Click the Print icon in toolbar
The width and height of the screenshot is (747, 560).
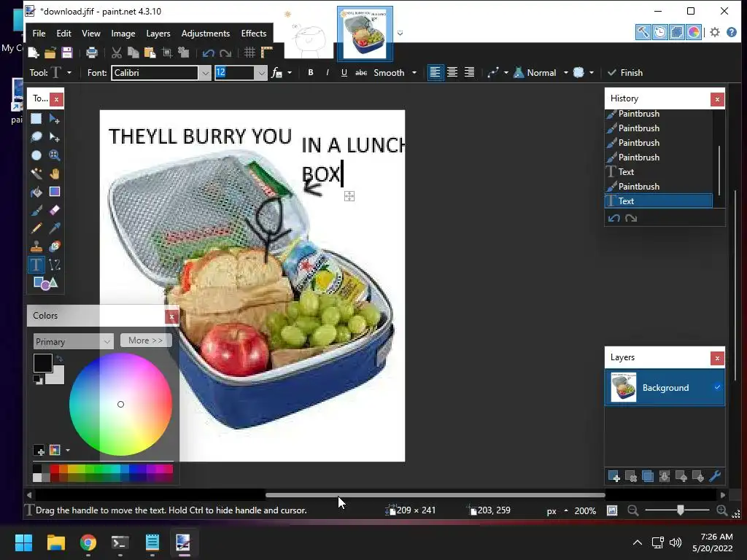click(x=91, y=52)
